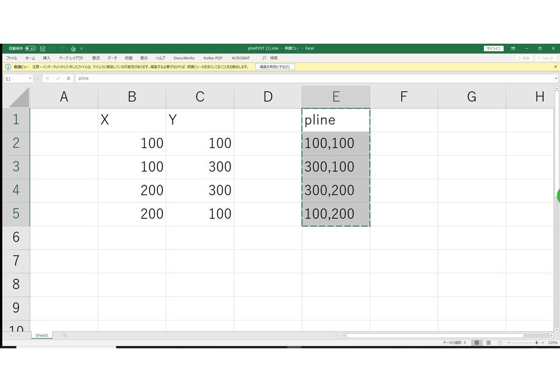Select cell B2 containing 100
The height and width of the screenshot is (392, 560).
(132, 143)
